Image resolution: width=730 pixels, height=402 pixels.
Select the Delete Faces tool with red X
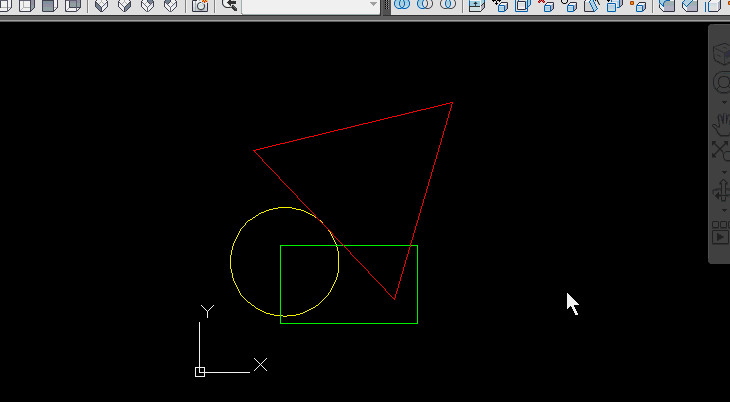click(x=546, y=5)
